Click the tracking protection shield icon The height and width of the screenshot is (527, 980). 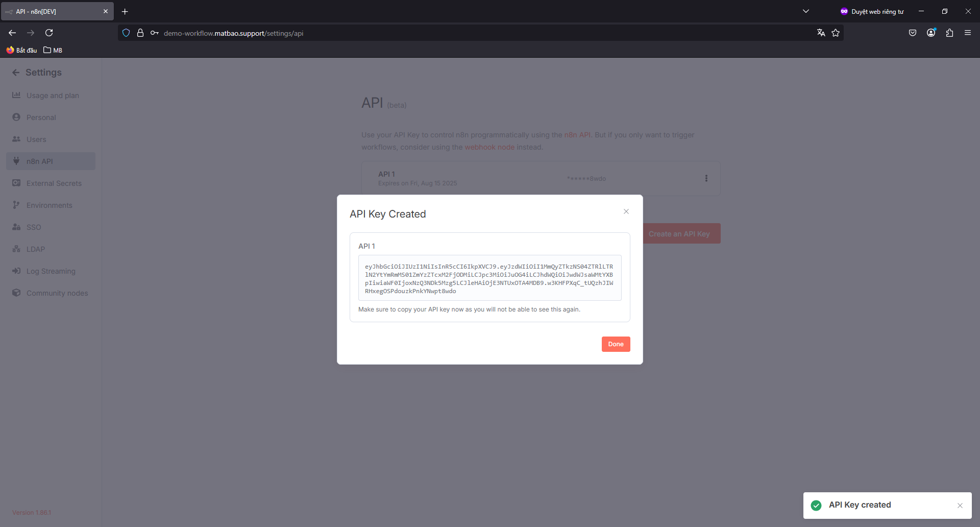point(126,33)
